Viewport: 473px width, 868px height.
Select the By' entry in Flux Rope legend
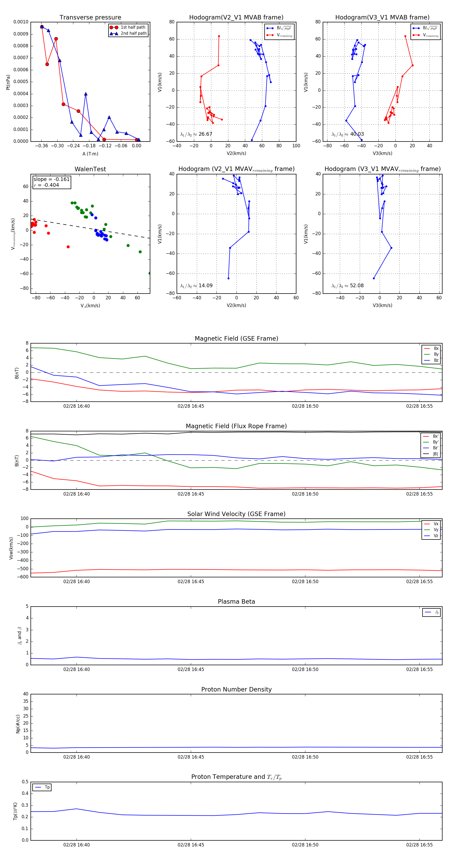tap(431, 442)
